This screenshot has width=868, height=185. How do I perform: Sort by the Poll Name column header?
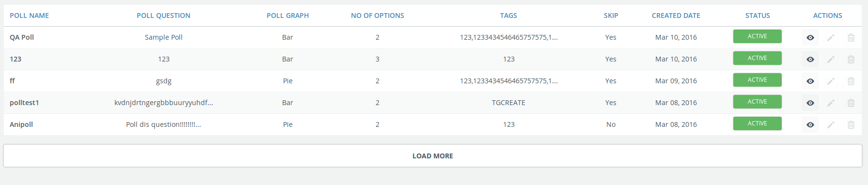[x=29, y=15]
